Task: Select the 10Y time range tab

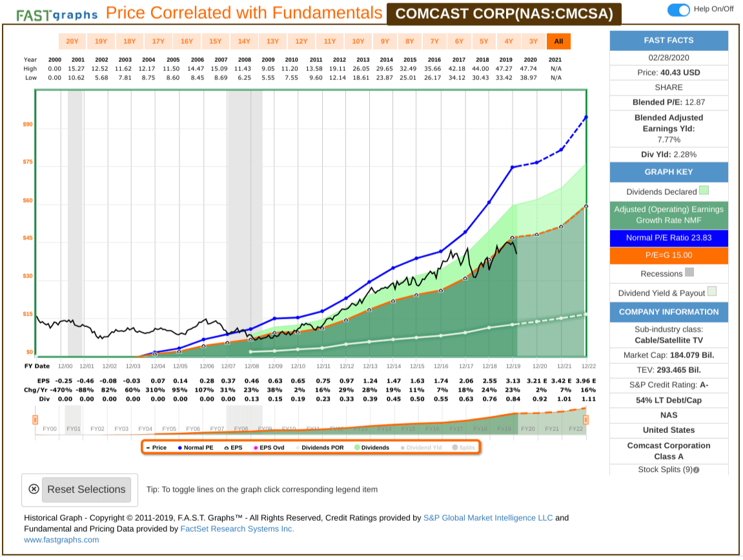Action: click(x=358, y=41)
